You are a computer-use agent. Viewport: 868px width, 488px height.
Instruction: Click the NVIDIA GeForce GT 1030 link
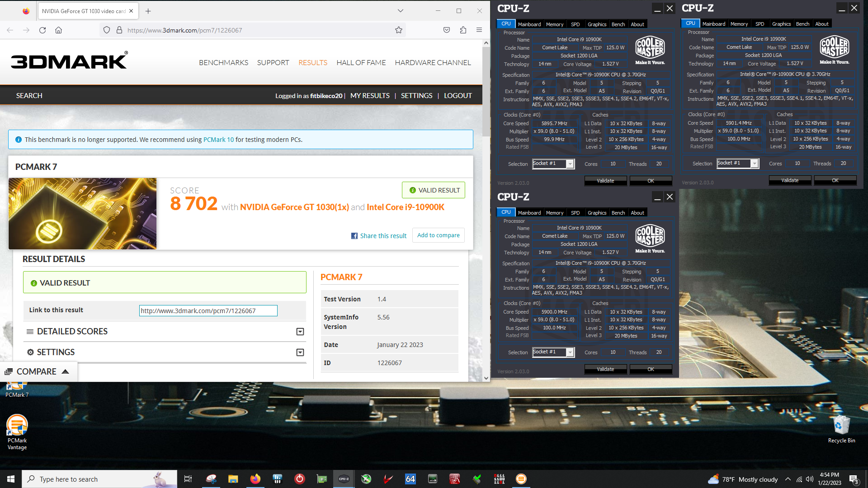[x=294, y=207]
